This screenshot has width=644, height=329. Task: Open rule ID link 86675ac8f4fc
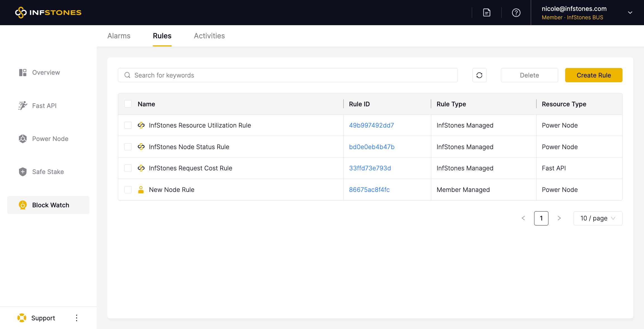(369, 190)
